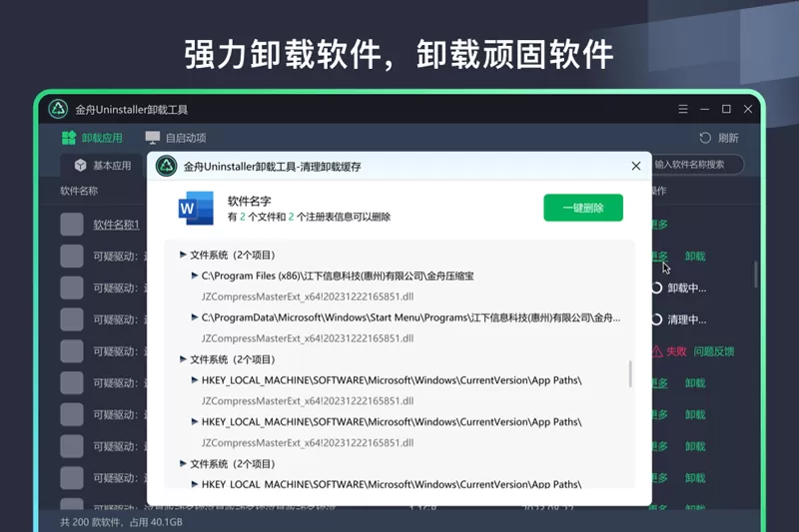The width and height of the screenshot is (799, 532).
Task: Collapse the first 文件系统 (2个项目) group
Action: (x=183, y=255)
